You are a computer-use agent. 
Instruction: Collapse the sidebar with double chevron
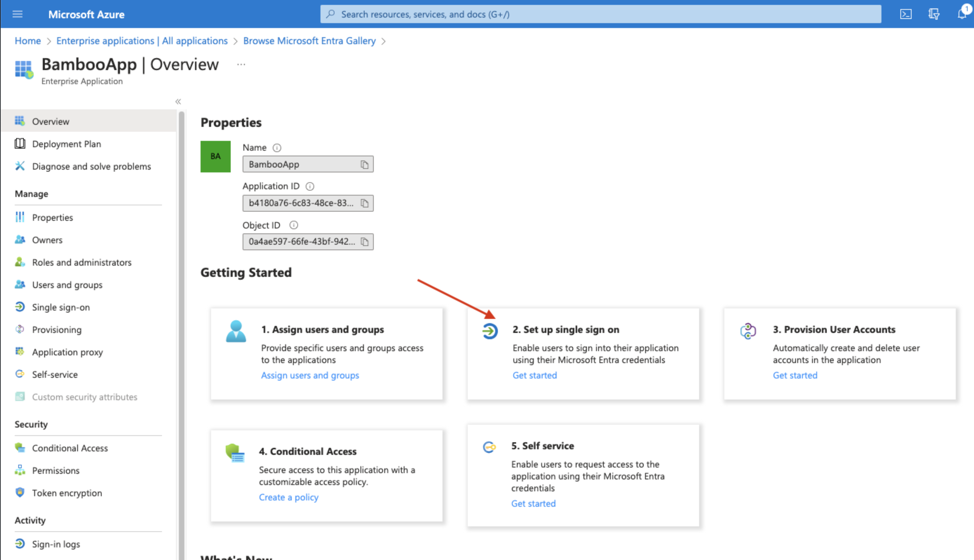[178, 102]
